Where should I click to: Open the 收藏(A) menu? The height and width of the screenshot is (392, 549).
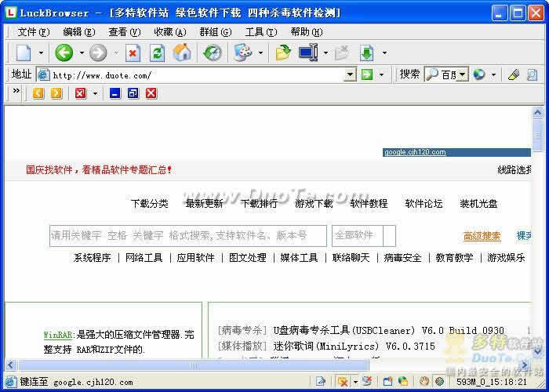(170, 32)
